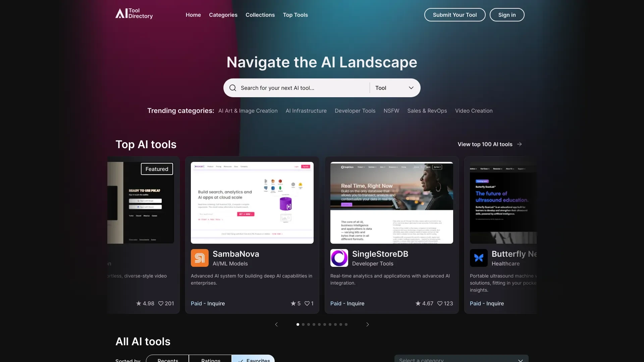The width and height of the screenshot is (644, 362).
Task: Click the Sign In button
Action: 507,15
